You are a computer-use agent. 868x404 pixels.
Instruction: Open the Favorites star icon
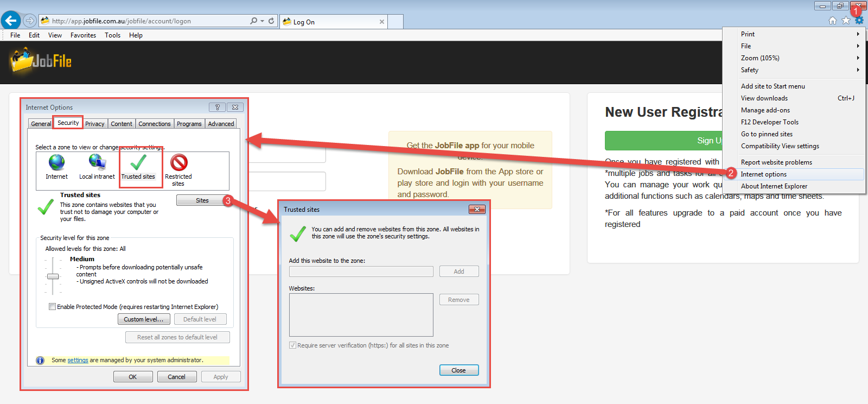point(846,21)
